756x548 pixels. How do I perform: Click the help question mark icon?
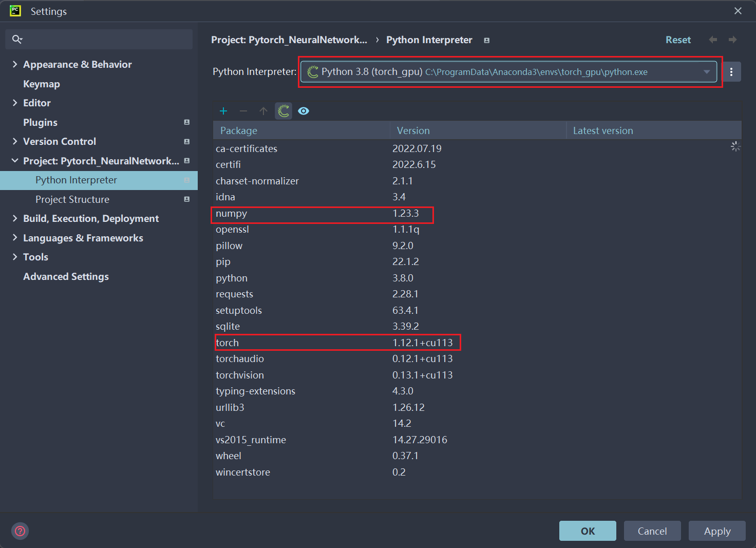[x=20, y=531]
